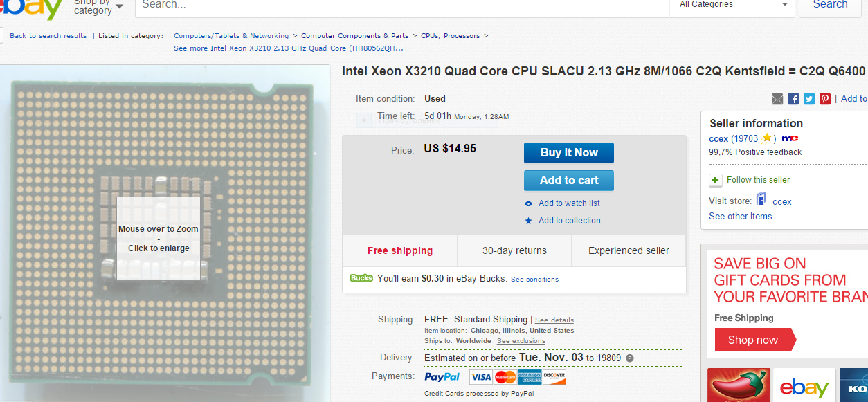Screen dimensions: 868x402
Task: Click the search text field
Action: click(401, 5)
